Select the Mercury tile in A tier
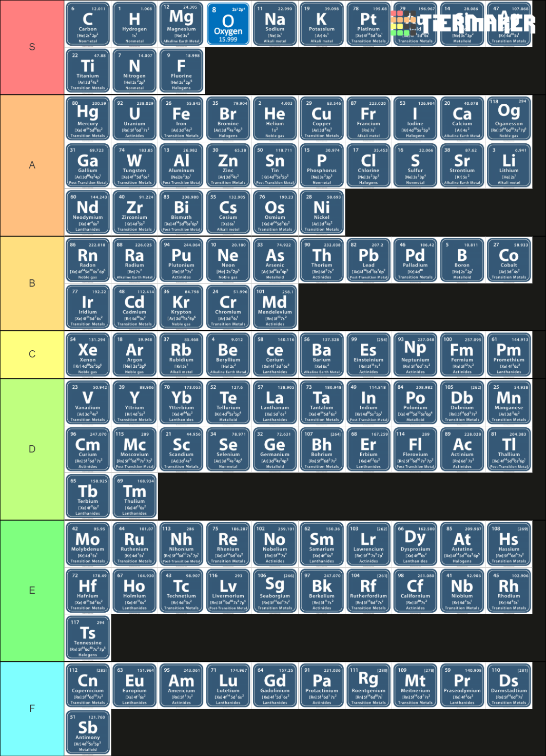 click(87, 119)
